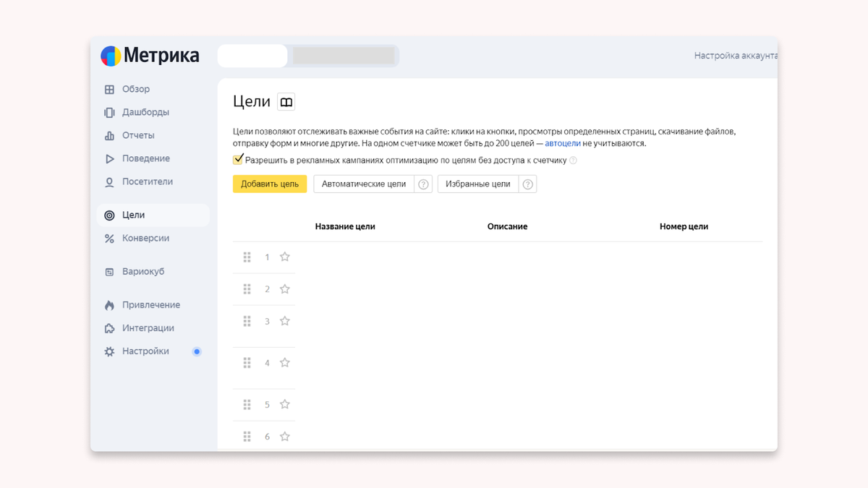Click the drag handle of row 3
The width and height of the screenshot is (868, 488).
point(247,321)
